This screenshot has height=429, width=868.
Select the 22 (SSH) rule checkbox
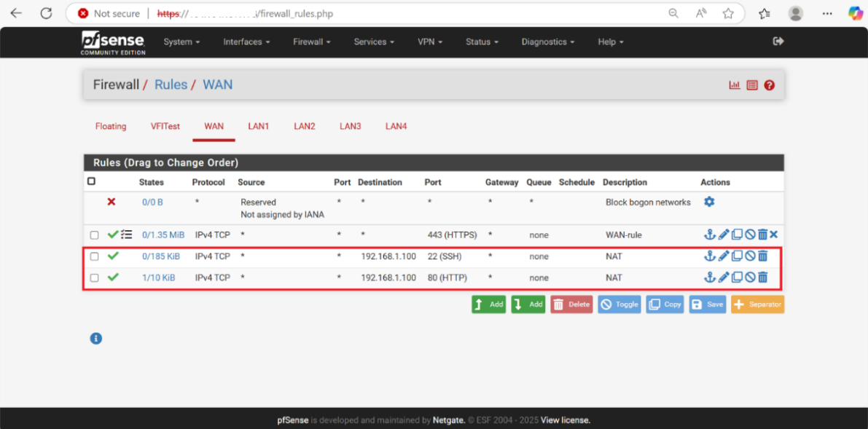pyautogui.click(x=94, y=256)
